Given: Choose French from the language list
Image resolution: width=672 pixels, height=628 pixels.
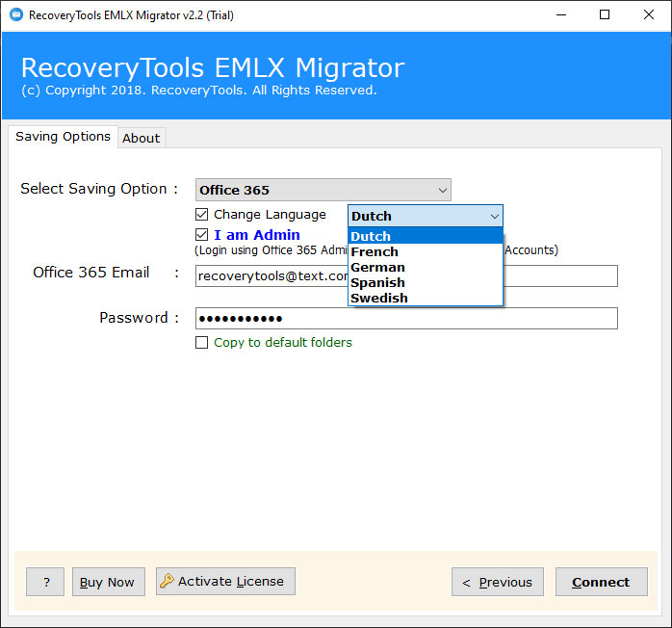Looking at the screenshot, I should [426, 251].
